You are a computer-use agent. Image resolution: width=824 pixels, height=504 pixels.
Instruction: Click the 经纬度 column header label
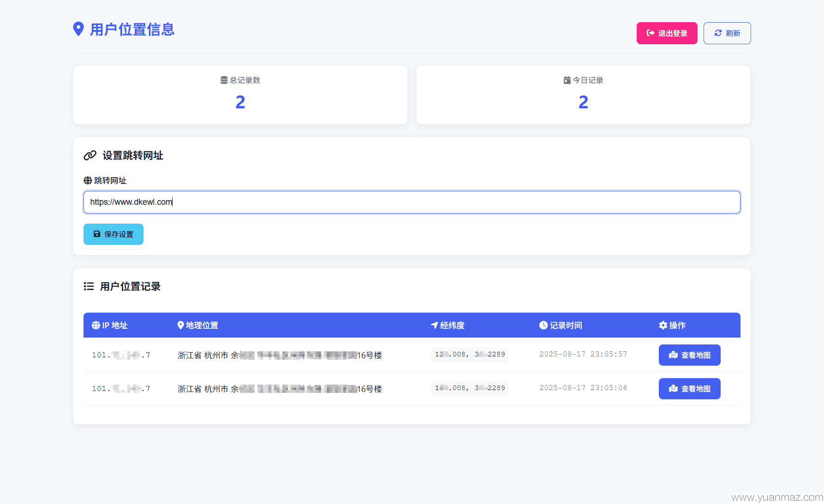coord(452,325)
